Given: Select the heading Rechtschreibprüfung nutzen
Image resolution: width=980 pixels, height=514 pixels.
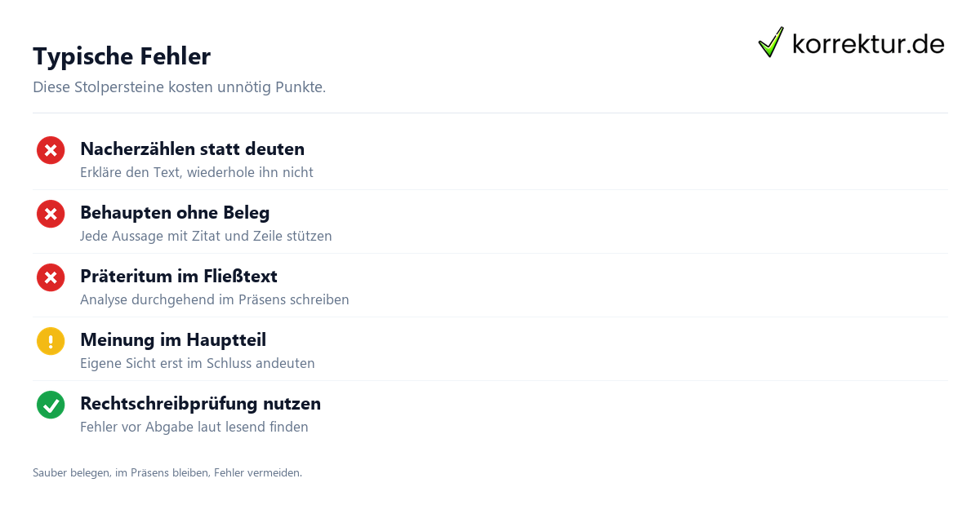Looking at the screenshot, I should click(x=200, y=404).
